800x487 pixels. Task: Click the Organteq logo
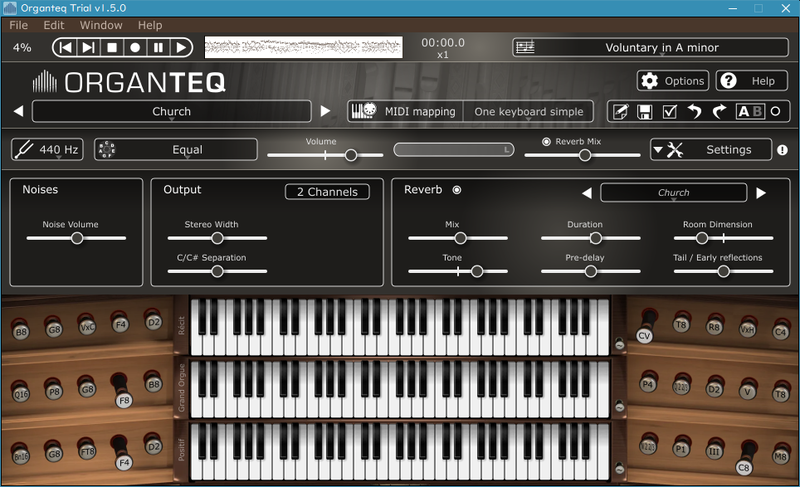tap(129, 82)
